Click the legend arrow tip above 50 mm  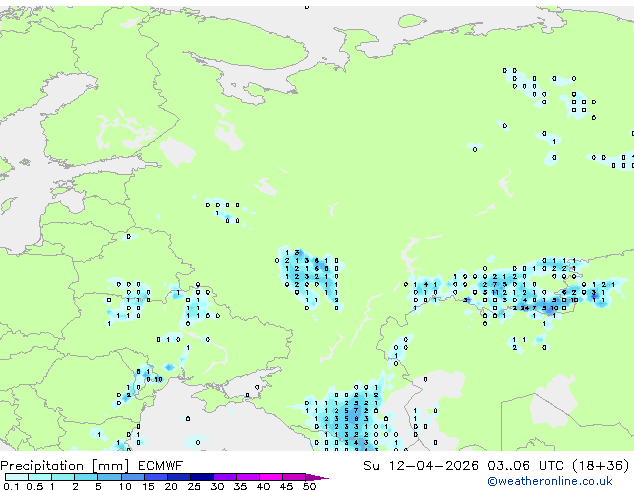click(x=317, y=477)
